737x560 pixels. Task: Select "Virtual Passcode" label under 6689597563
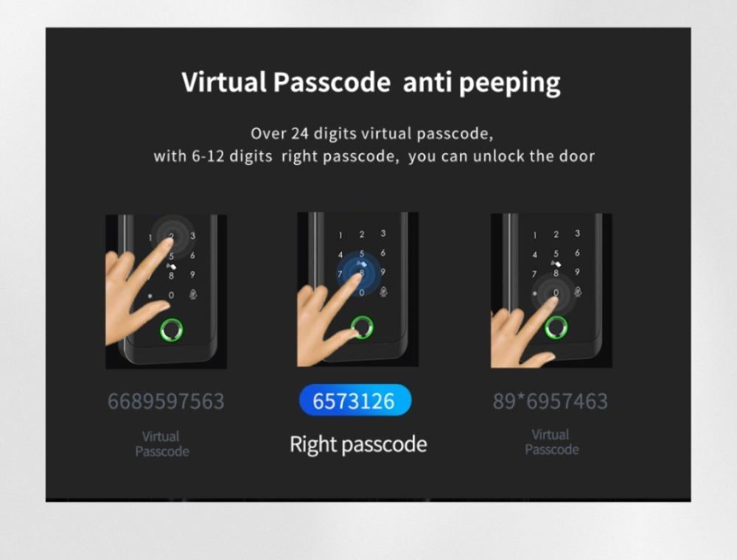[x=161, y=444]
